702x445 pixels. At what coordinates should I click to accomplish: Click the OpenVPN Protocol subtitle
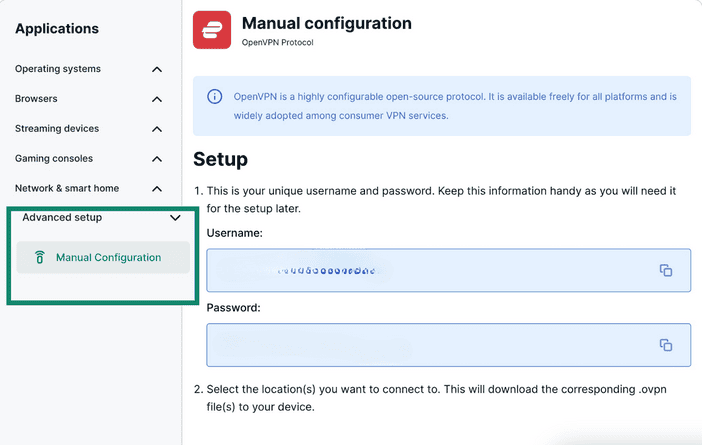click(278, 43)
